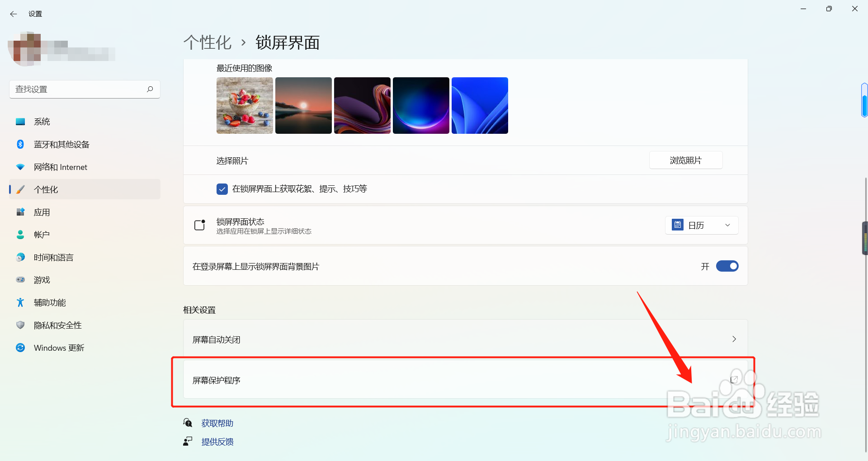
Task: Open 应用 settings category
Action: (85, 212)
